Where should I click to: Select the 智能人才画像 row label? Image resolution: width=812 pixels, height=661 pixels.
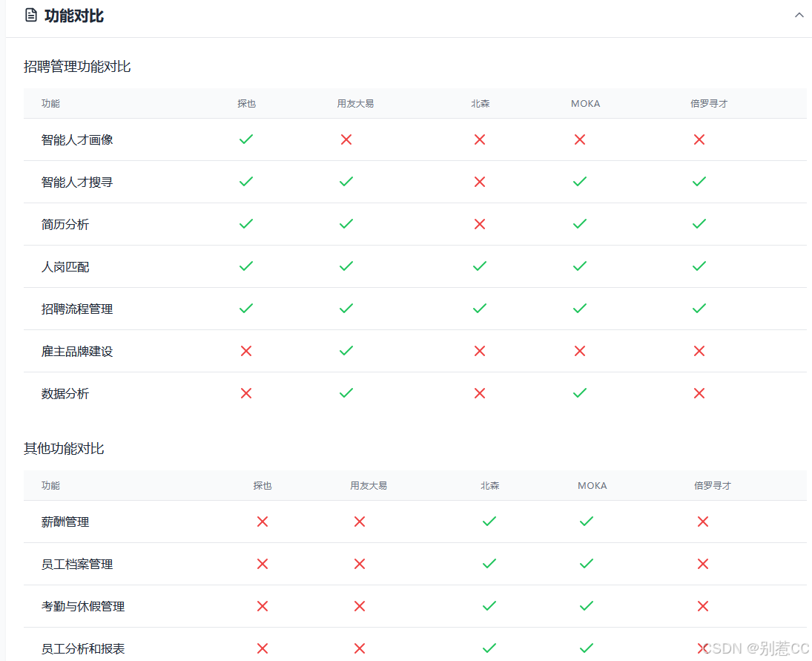click(x=77, y=140)
